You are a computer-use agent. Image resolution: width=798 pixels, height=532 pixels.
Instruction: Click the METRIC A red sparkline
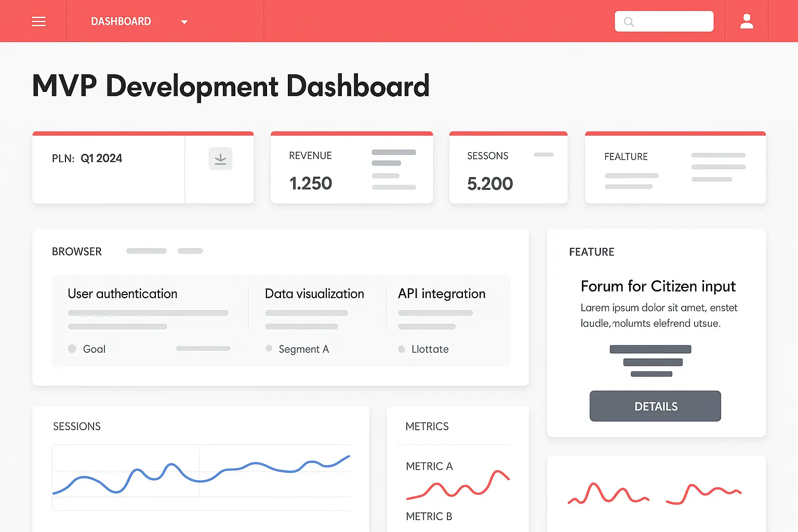(458, 485)
